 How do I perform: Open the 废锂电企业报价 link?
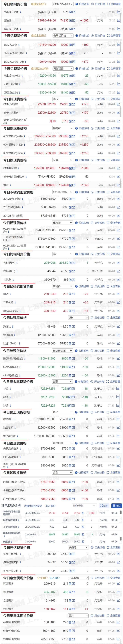click(33, 506)
